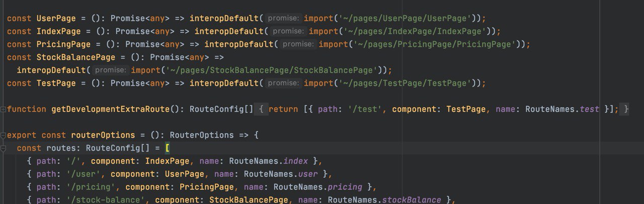644x204 pixels.
Task: Collapse routerOptions block via gutter fold marker
Action: click(x=3, y=135)
